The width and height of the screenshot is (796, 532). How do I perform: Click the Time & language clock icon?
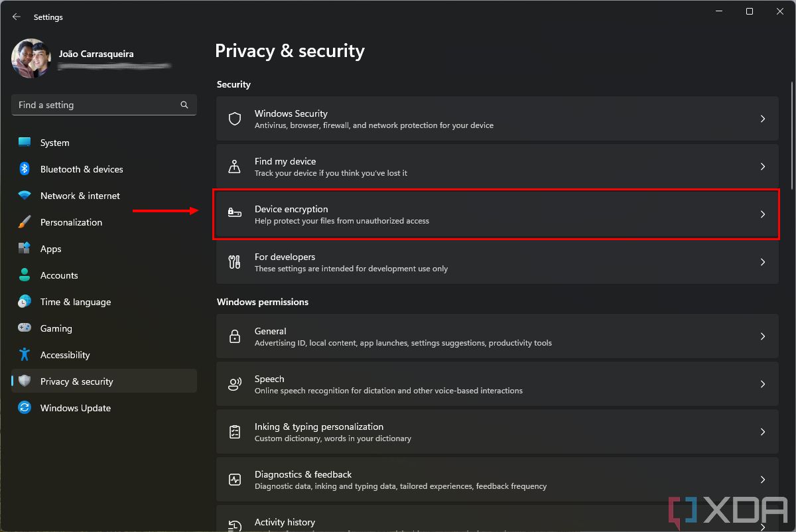click(x=25, y=302)
